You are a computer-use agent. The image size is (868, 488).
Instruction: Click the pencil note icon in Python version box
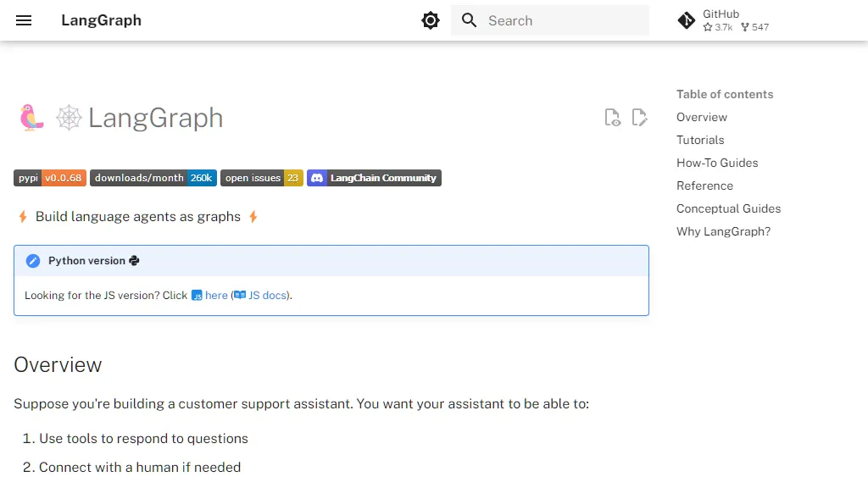click(33, 261)
